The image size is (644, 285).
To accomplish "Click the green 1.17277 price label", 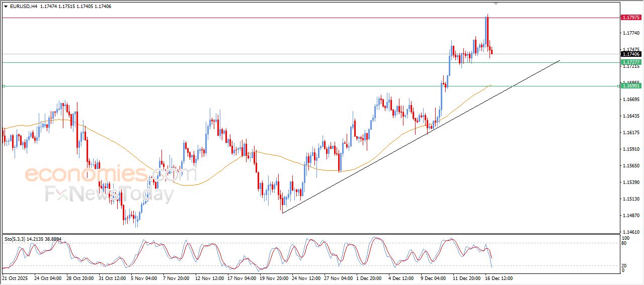I will 630,62.
